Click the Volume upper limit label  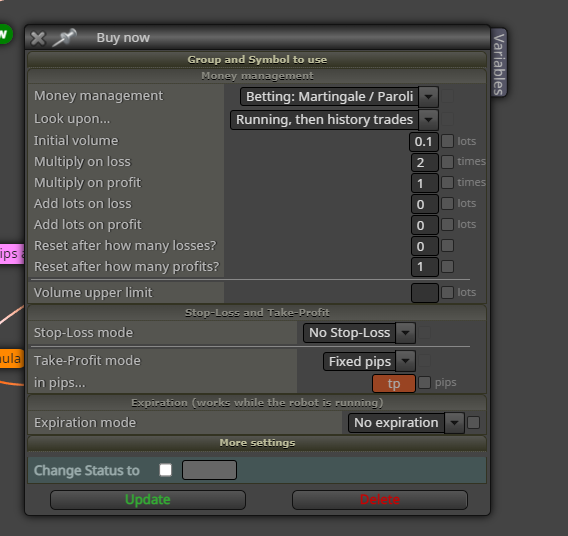click(93, 293)
